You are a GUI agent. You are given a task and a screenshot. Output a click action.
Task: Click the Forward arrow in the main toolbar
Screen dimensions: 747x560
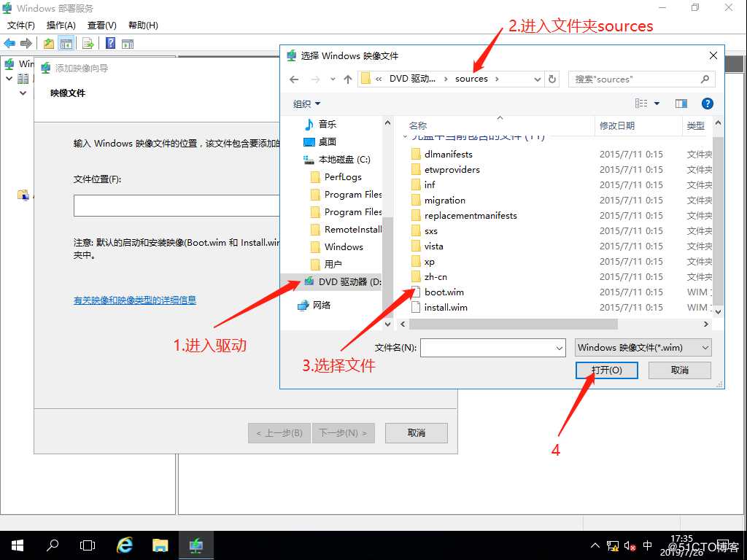click(26, 43)
